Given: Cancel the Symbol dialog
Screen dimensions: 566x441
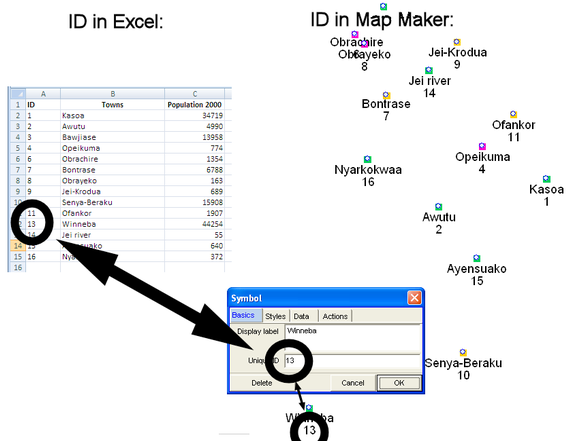Looking at the screenshot, I should pos(353,383).
